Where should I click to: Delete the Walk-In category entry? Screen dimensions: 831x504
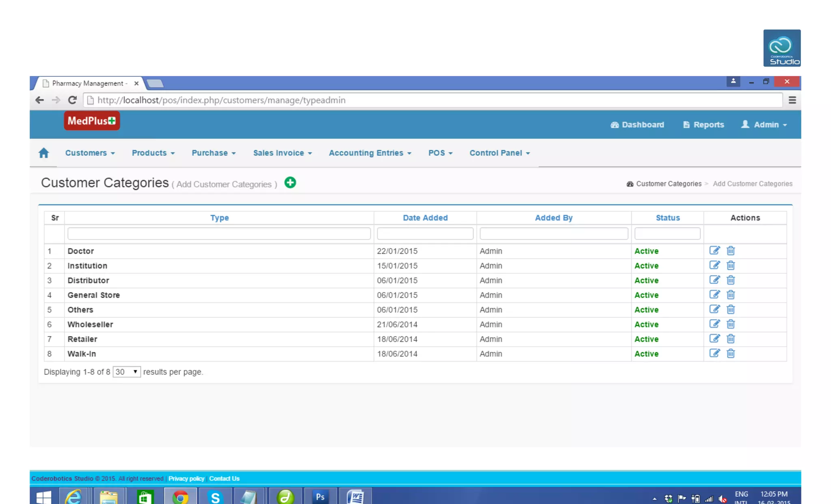[730, 354]
